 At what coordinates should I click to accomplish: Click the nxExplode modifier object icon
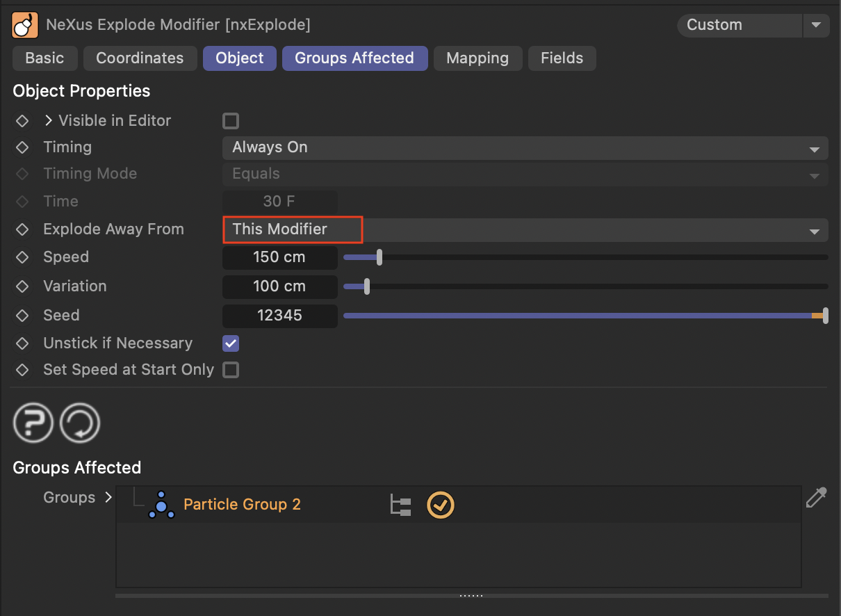coord(25,26)
